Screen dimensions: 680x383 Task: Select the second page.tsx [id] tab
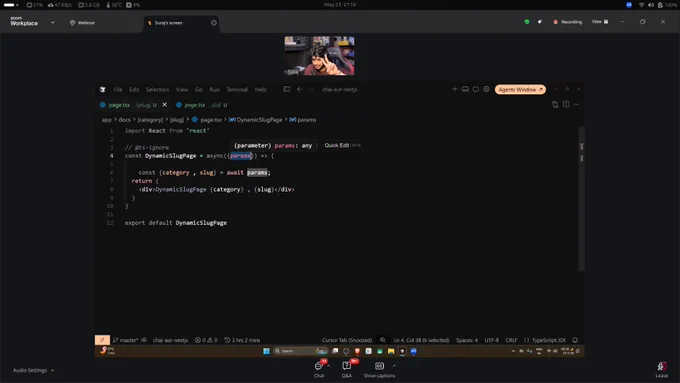pos(202,105)
